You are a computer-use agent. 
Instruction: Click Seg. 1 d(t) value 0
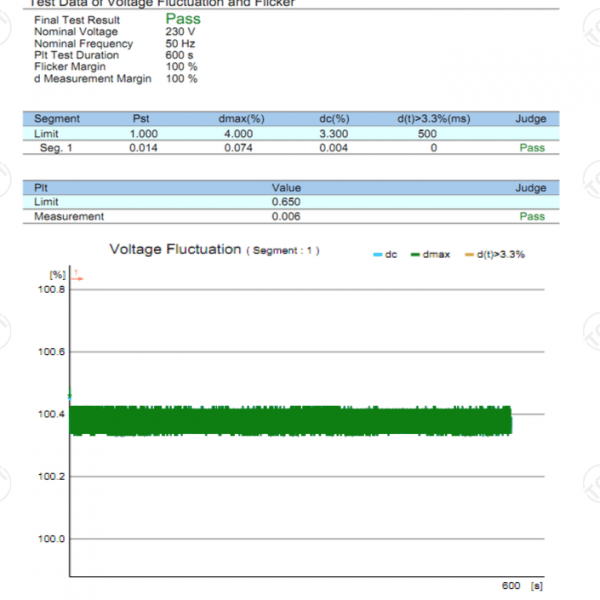[x=434, y=148]
